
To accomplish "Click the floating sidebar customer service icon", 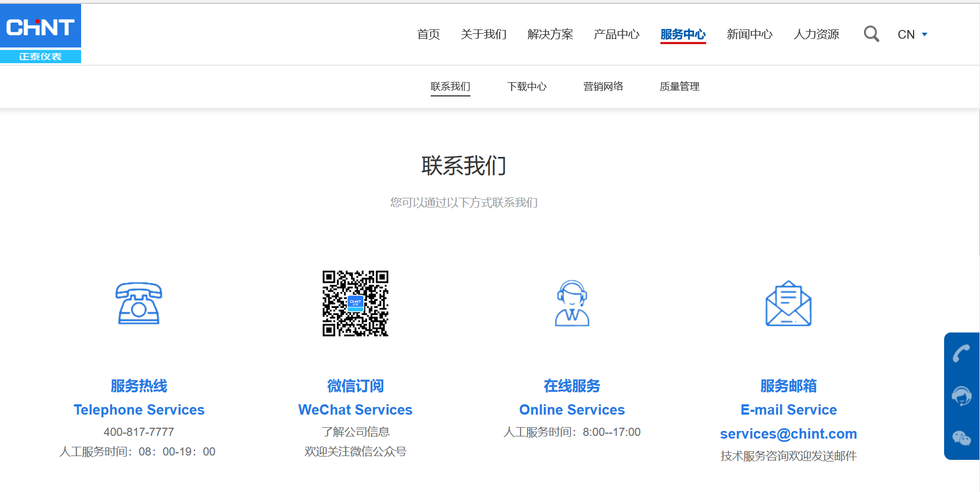I will (961, 396).
